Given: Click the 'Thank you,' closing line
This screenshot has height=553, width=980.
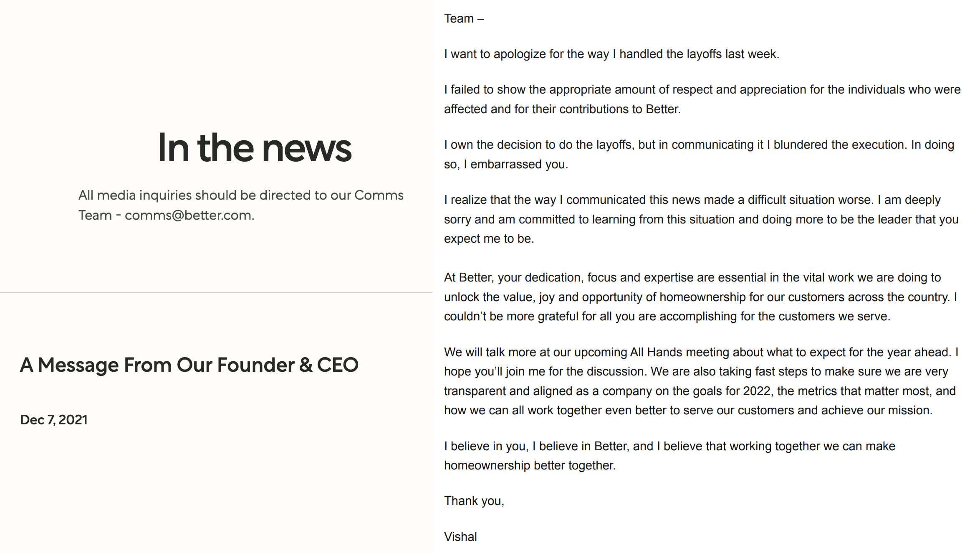Looking at the screenshot, I should pos(474,501).
